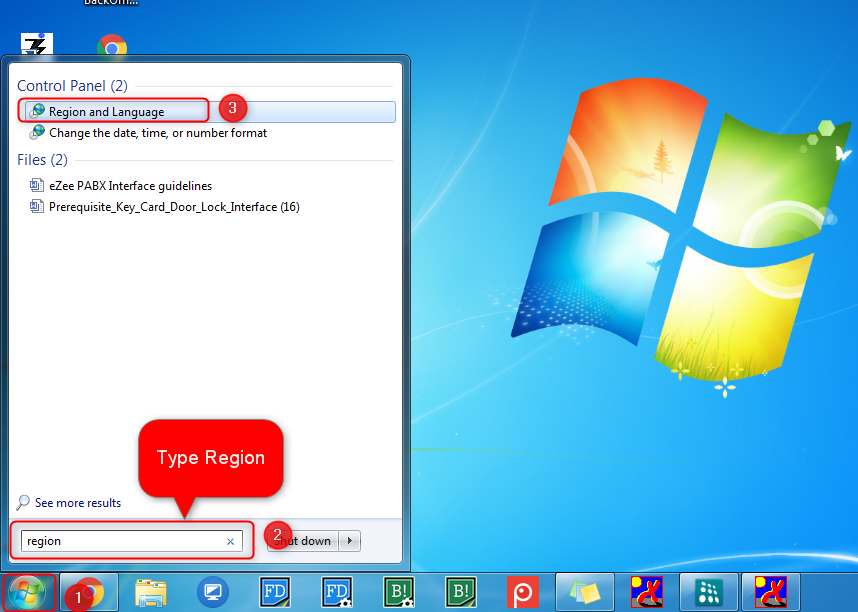Open the blue monitor remote desktop taskbar icon
Screen dimensions: 858x612
pos(212,592)
